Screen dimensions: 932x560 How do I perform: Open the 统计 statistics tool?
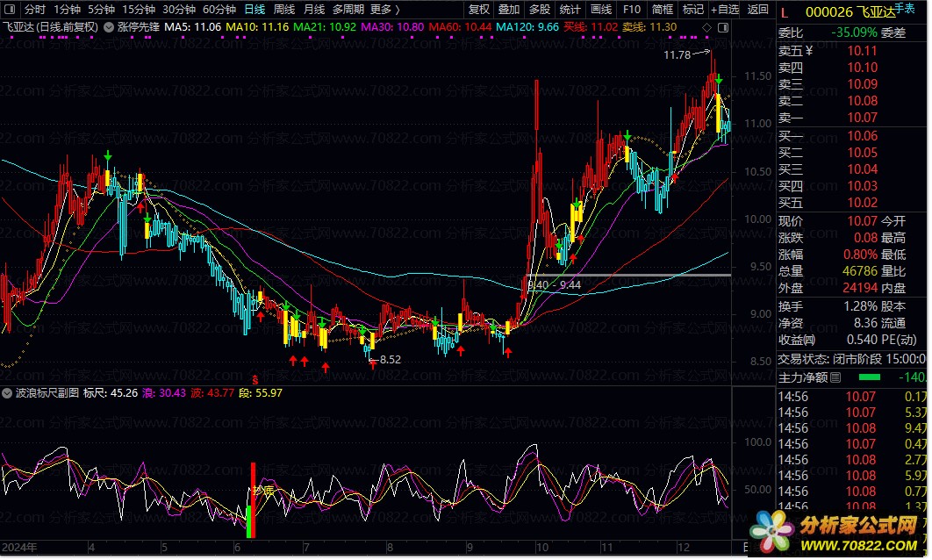pos(570,9)
